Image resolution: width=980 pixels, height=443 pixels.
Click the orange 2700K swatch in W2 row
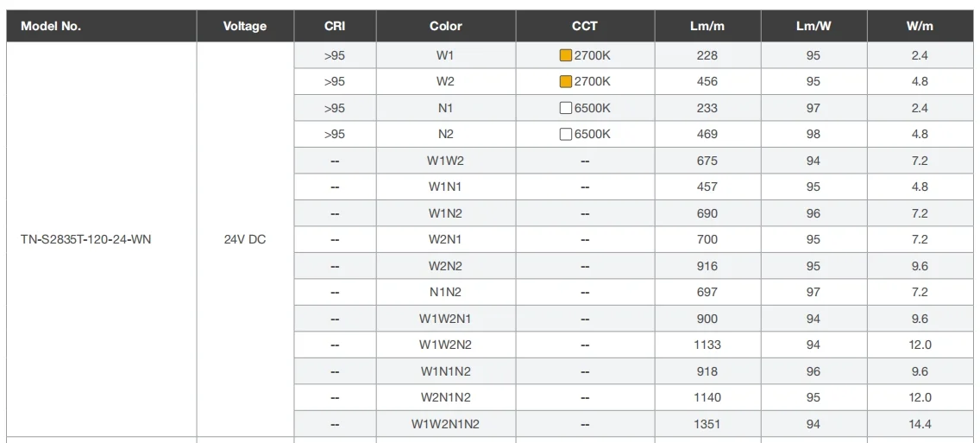pos(566,82)
